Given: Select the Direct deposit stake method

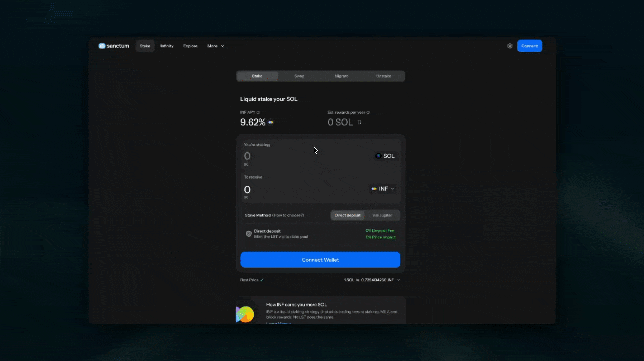Looking at the screenshot, I should click(347, 215).
